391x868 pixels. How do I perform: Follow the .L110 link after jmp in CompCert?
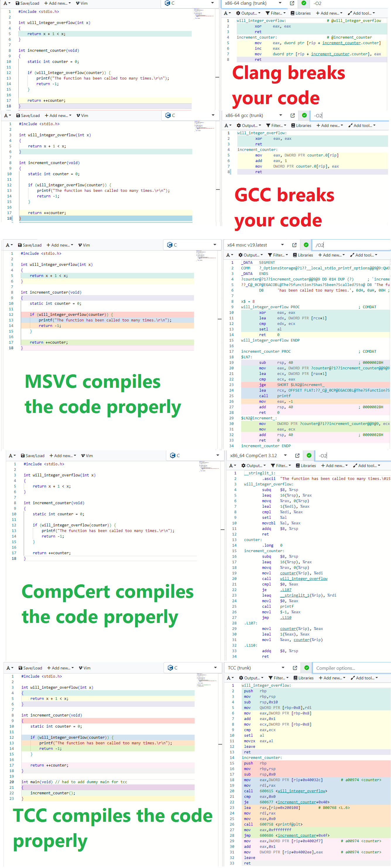coord(286,618)
